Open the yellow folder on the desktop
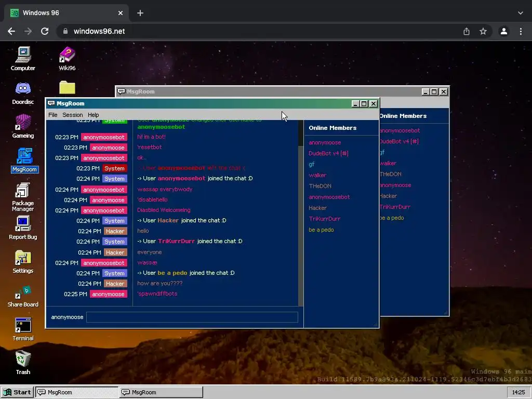This screenshot has height=399, width=532. (x=67, y=87)
